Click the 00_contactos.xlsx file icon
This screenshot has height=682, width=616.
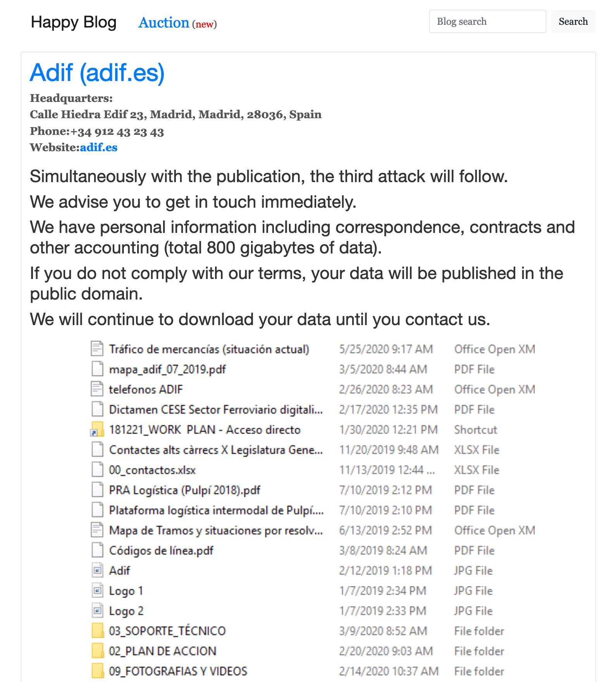[97, 470]
